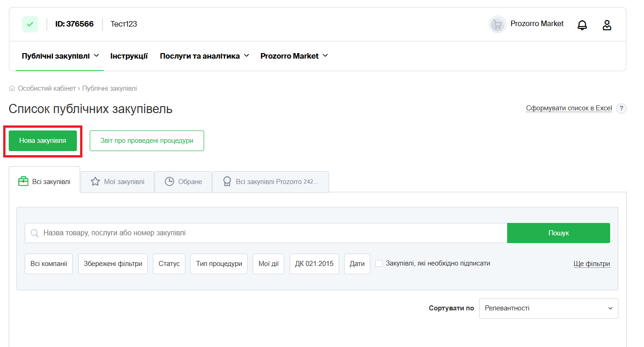Open the 'Prozorro Market' navigation dropdown
644x347 pixels.
pyautogui.click(x=294, y=56)
